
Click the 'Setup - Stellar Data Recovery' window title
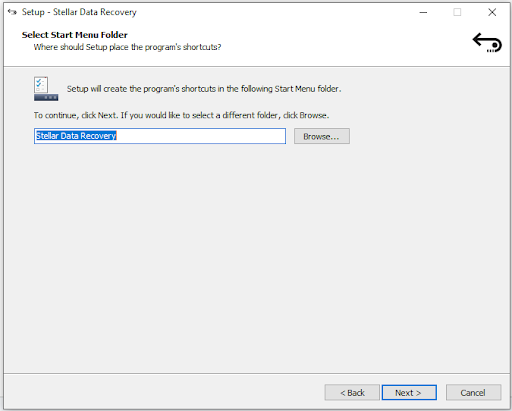(79, 12)
